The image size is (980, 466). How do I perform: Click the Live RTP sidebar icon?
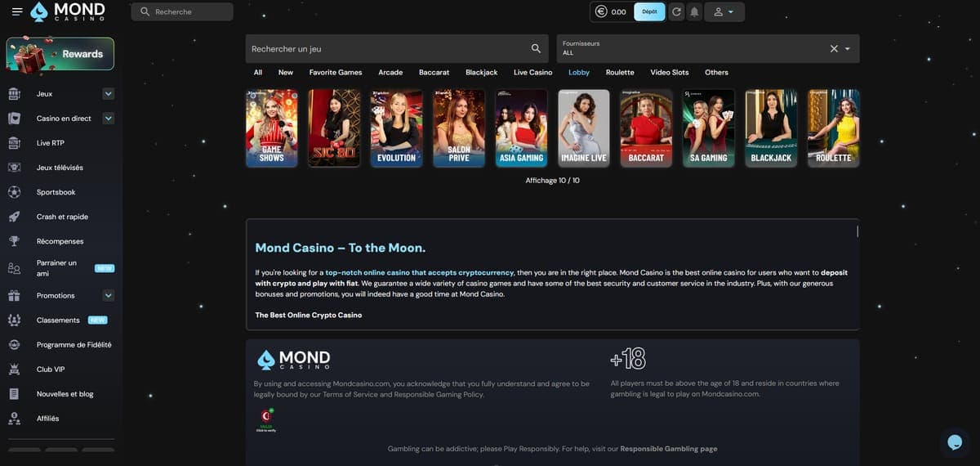click(14, 143)
